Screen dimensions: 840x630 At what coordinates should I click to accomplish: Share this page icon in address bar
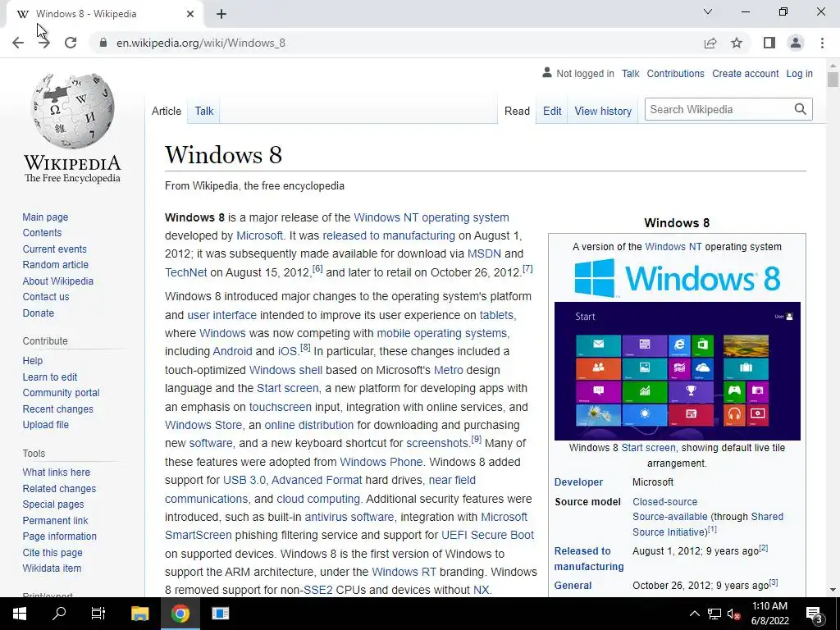710,43
